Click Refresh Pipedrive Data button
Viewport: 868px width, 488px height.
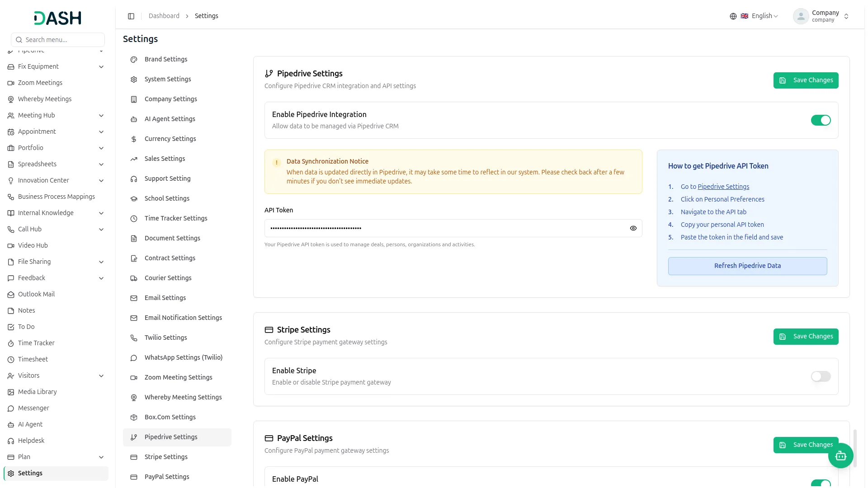click(747, 266)
